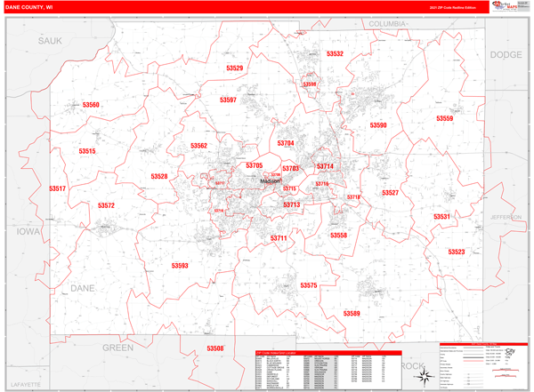Click the Madison city label

[271, 181]
